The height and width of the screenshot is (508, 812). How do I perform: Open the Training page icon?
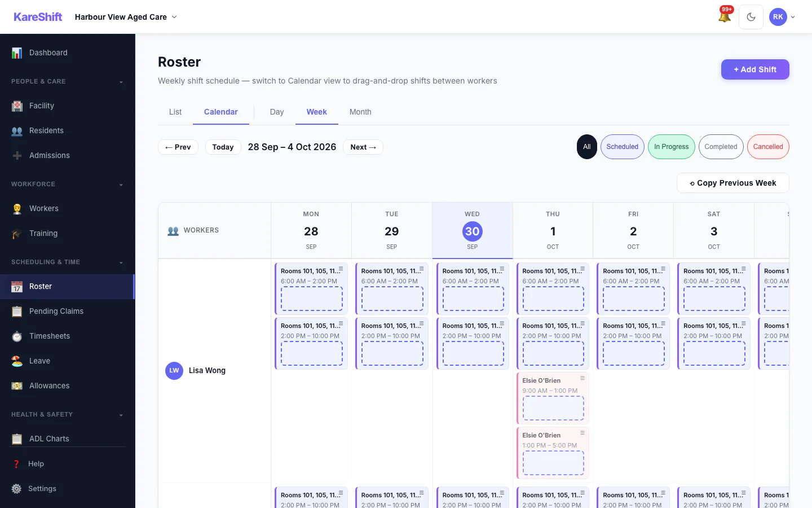coord(17,234)
